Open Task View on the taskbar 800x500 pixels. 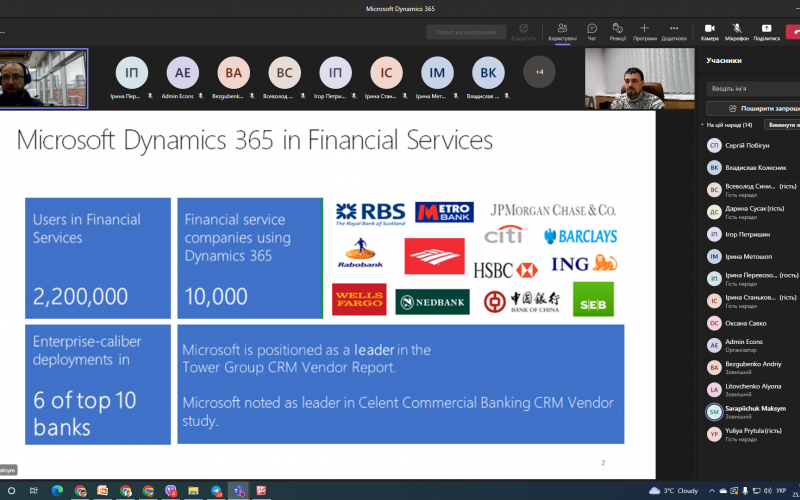point(34,491)
